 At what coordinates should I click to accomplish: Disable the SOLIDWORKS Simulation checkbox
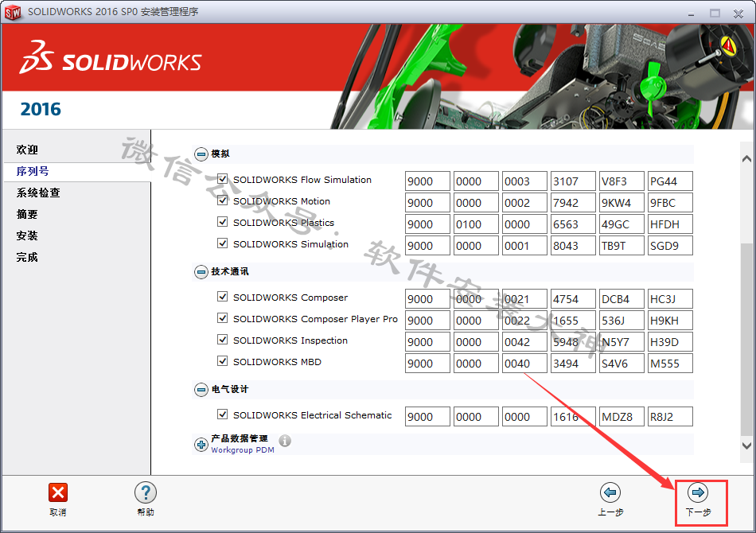pyautogui.click(x=222, y=243)
